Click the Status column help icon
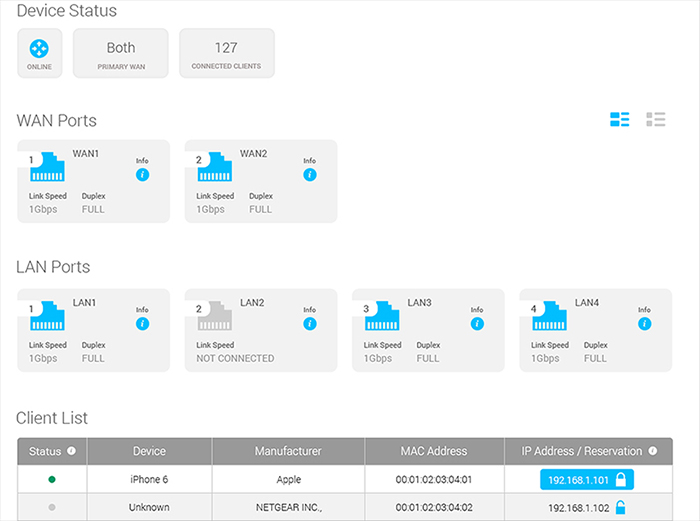This screenshot has width=700, height=521. pyautogui.click(x=71, y=451)
